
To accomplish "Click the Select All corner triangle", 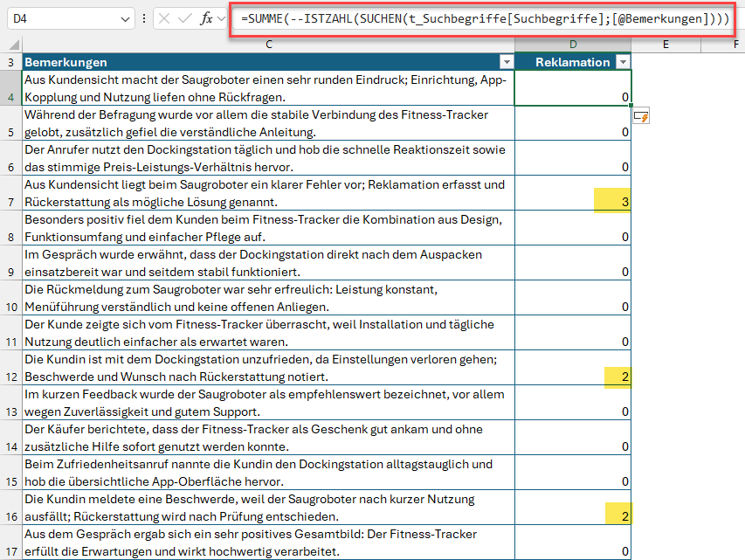I will [x=14, y=45].
